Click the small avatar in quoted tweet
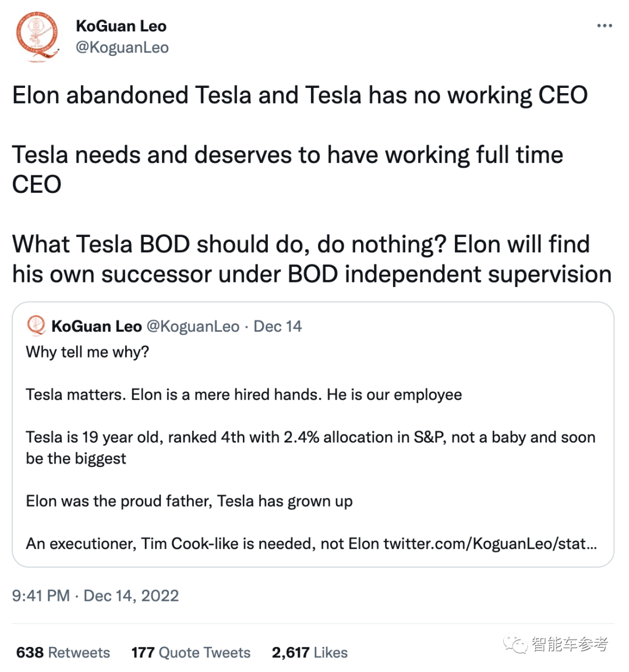The width and height of the screenshot is (629, 672). (36, 326)
